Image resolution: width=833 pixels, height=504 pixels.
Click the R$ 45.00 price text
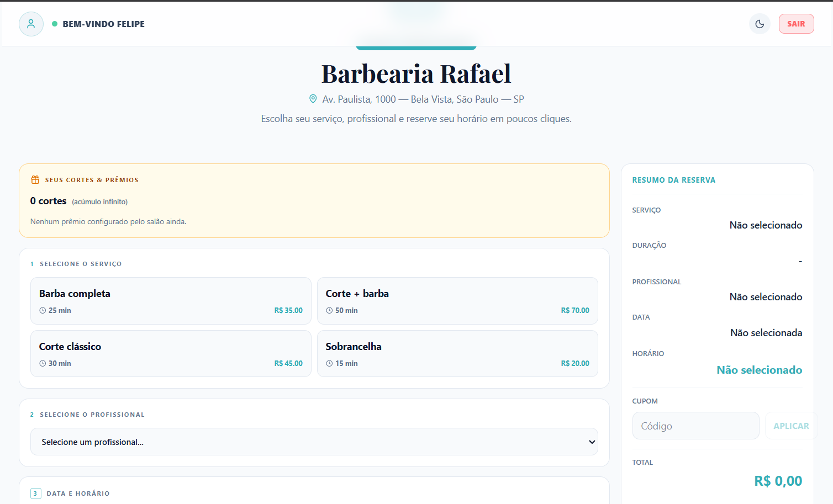[288, 364]
